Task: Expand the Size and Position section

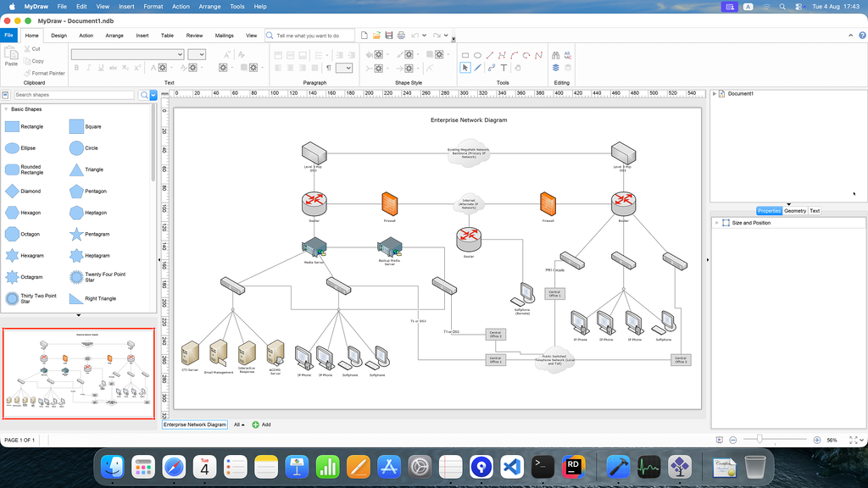Action: click(717, 223)
